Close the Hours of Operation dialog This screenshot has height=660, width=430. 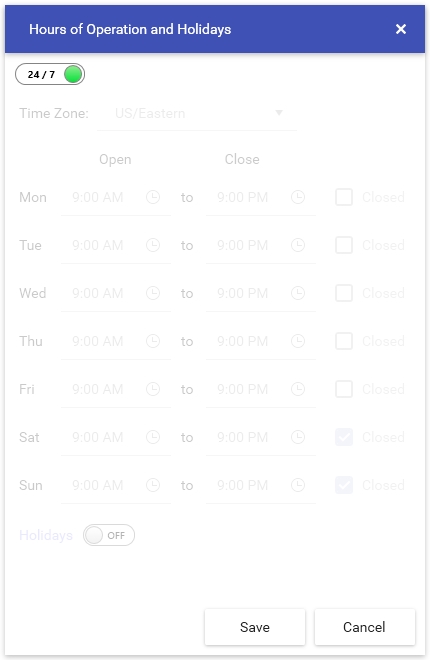click(401, 29)
